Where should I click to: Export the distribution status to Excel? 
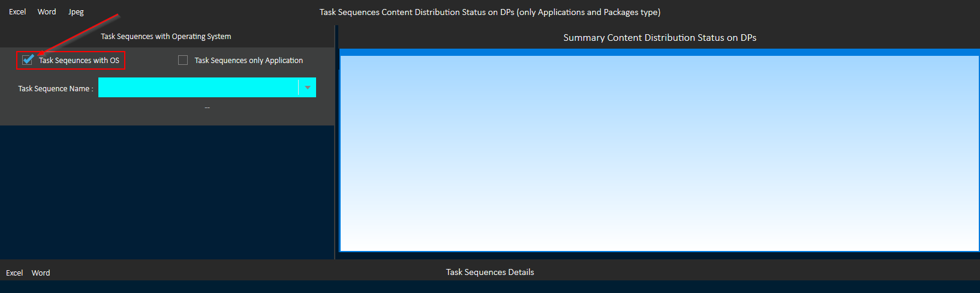coord(17,12)
